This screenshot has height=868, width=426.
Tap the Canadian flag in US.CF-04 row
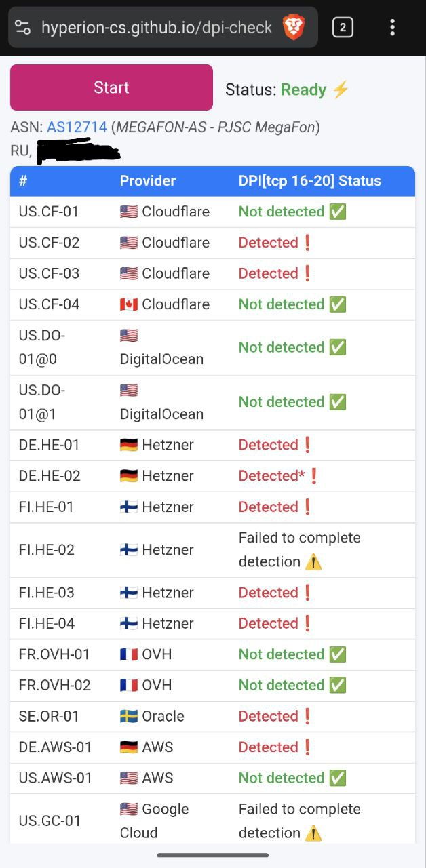click(129, 304)
